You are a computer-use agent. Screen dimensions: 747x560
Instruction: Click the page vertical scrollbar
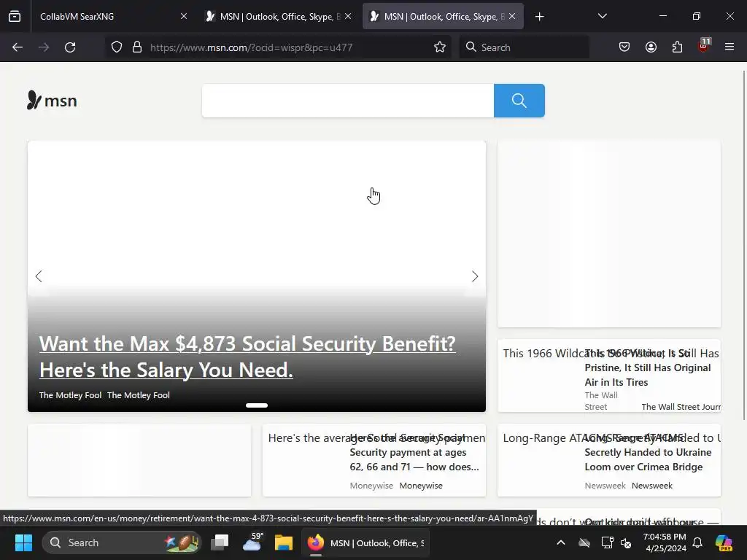coord(743,245)
